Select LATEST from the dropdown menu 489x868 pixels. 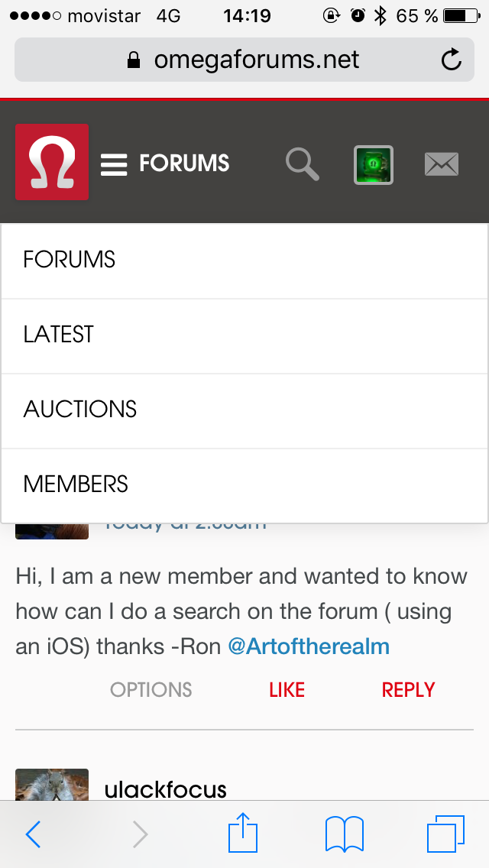pos(59,335)
